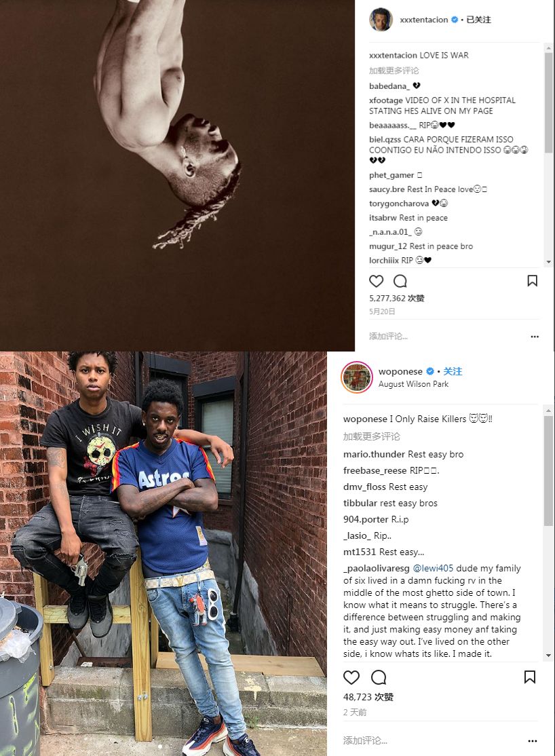Like the woponese post with heart icon
This screenshot has height=756, width=555.
pos(351,677)
